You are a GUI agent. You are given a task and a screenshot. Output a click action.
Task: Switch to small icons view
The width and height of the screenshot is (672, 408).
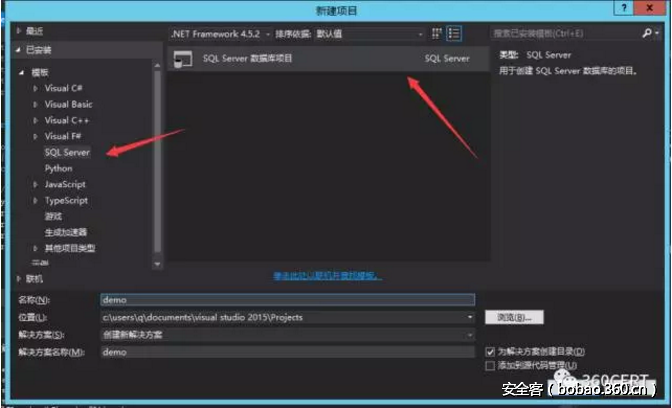click(437, 33)
